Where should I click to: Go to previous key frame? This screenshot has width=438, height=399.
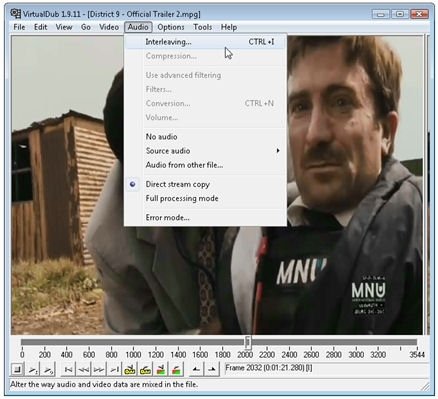130,370
